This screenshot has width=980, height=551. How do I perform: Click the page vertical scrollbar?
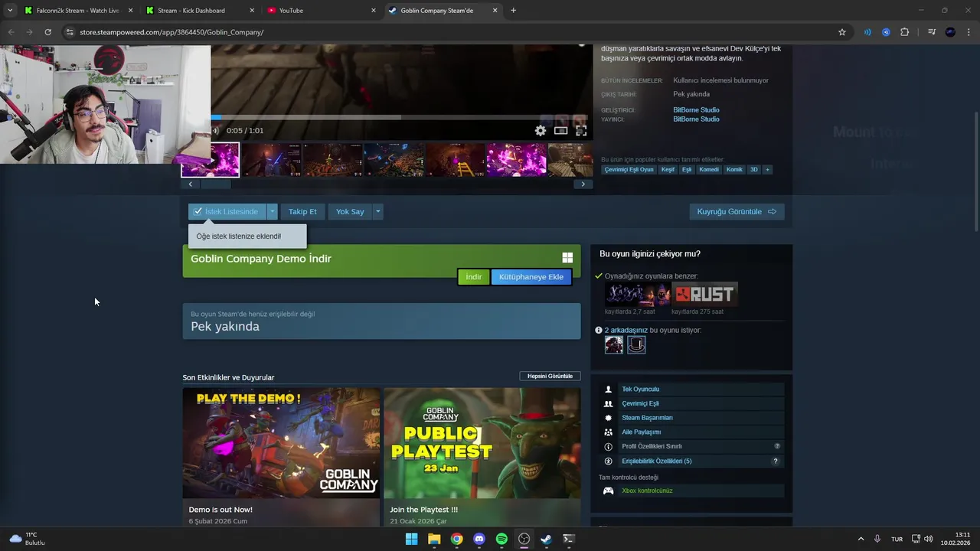coord(975,172)
